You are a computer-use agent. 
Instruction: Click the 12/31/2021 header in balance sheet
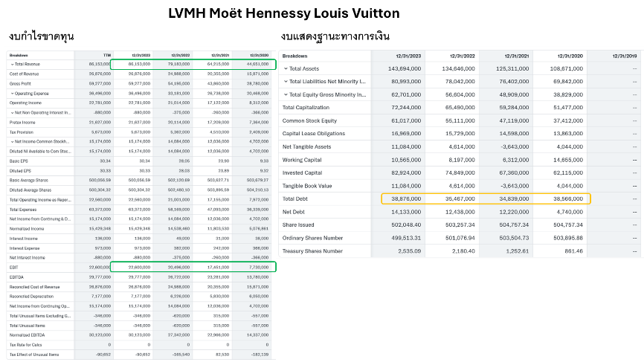516,56
